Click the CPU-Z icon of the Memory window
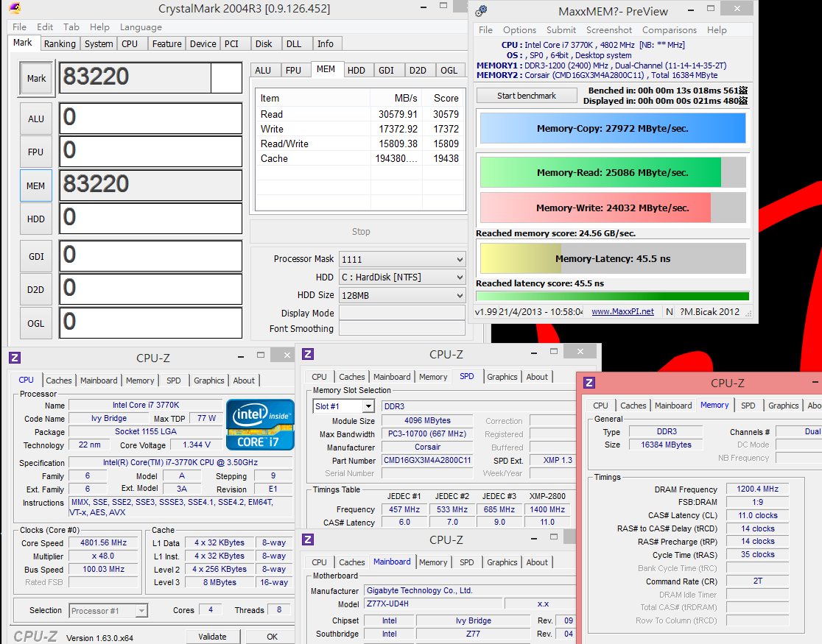Viewport: 822px width, 644px height. 589,383
